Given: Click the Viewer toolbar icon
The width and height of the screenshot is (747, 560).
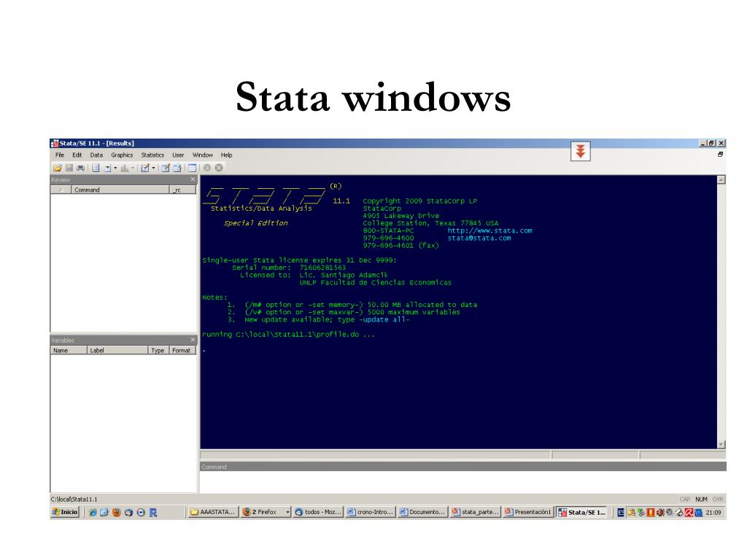Looking at the screenshot, I should coord(108,168).
